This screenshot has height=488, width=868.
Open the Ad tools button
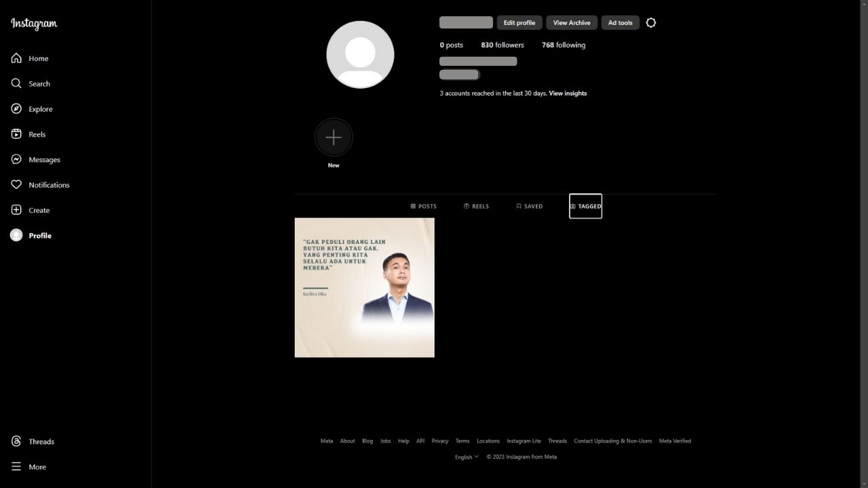[x=620, y=23]
